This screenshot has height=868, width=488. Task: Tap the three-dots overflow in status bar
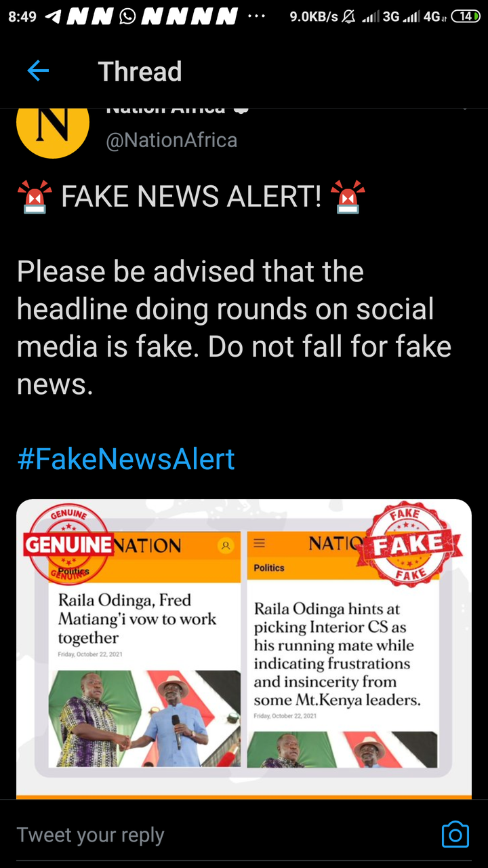point(256,16)
